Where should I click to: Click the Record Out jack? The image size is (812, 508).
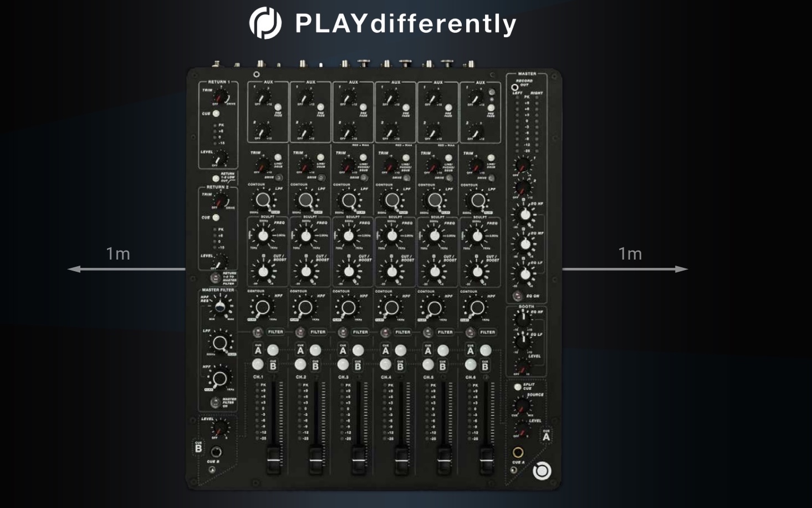coord(515,87)
